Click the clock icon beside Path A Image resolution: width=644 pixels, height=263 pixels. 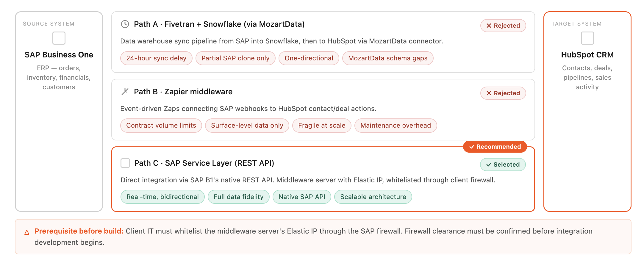point(125,24)
